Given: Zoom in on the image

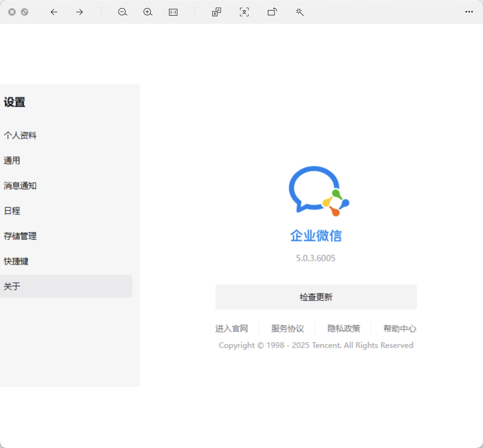Looking at the screenshot, I should tap(148, 12).
